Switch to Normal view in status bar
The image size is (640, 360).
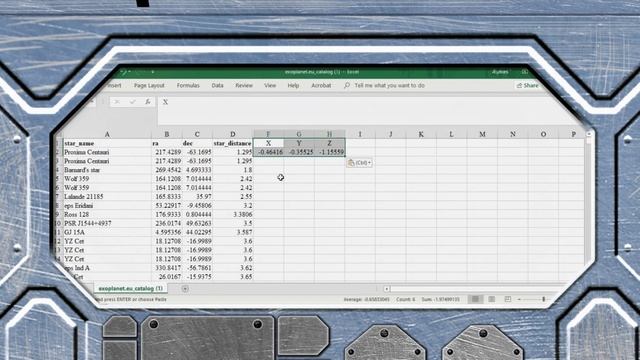476,299
